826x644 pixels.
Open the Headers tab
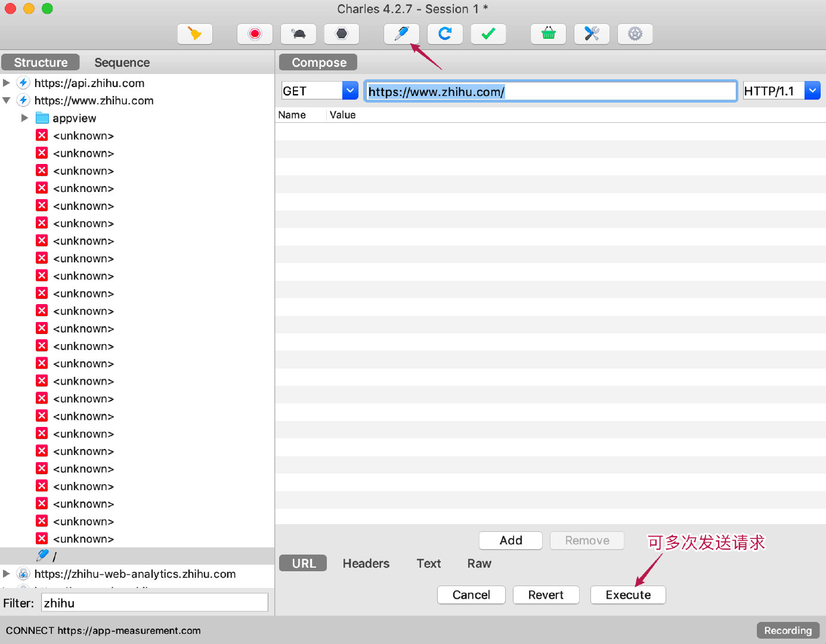click(366, 563)
